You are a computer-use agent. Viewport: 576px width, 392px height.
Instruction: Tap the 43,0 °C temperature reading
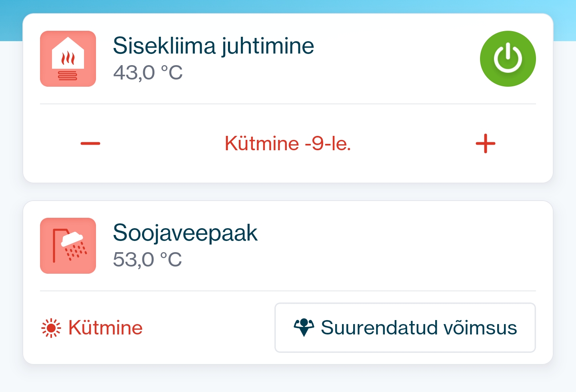(x=148, y=73)
